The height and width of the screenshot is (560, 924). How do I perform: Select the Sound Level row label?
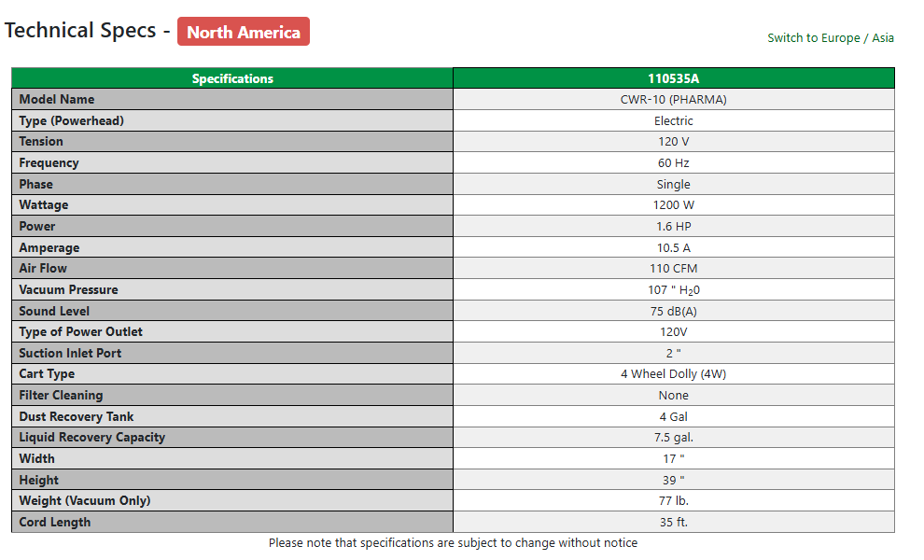(x=54, y=311)
